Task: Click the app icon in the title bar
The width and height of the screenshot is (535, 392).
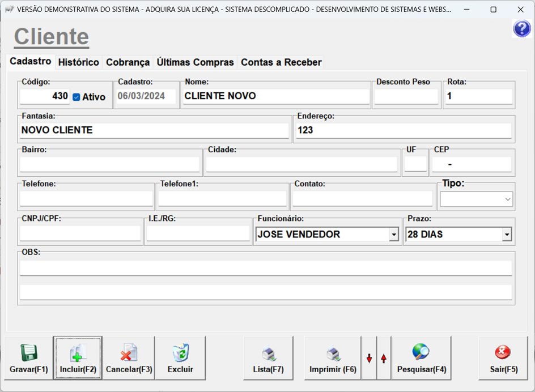Action: coord(9,9)
